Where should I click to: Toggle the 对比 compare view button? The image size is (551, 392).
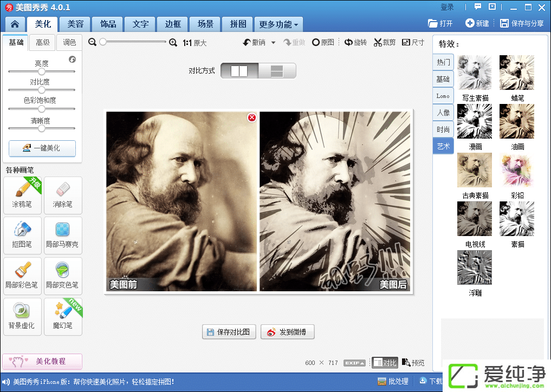pyautogui.click(x=385, y=363)
